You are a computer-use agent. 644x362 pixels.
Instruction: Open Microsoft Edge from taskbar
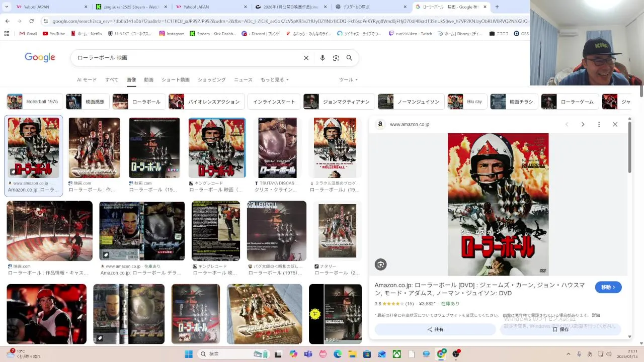click(x=338, y=354)
